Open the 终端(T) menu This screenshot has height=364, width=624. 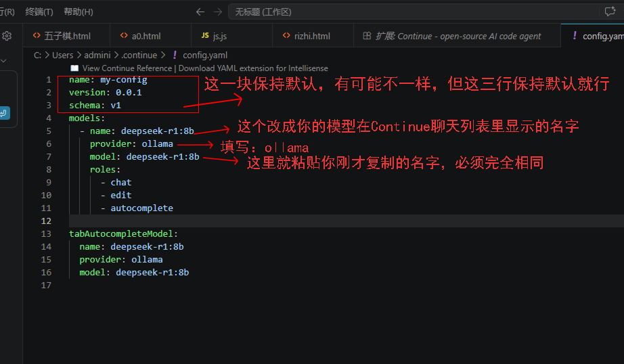[39, 12]
